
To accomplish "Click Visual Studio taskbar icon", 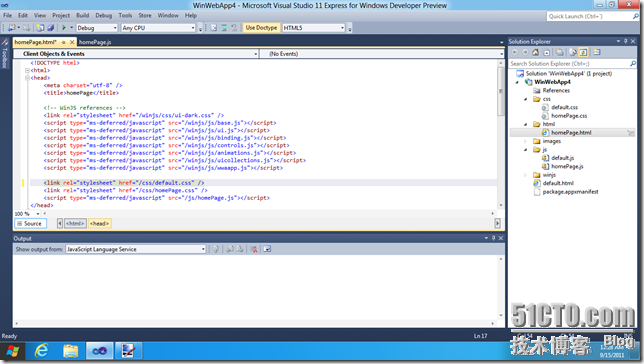I will point(99,351).
